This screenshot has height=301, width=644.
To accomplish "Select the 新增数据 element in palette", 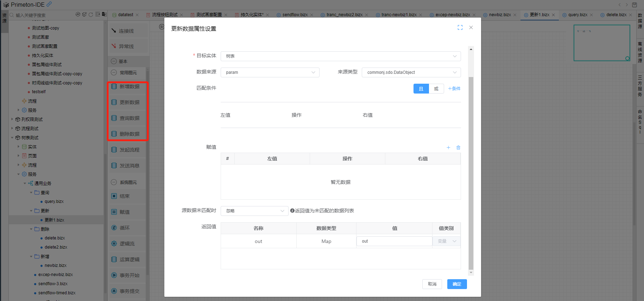I will pos(129,87).
